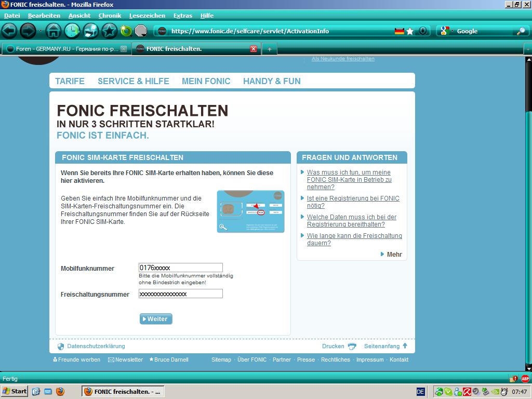Open the Chronik menu
Image resolution: width=532 pixels, height=399 pixels.
[110, 16]
